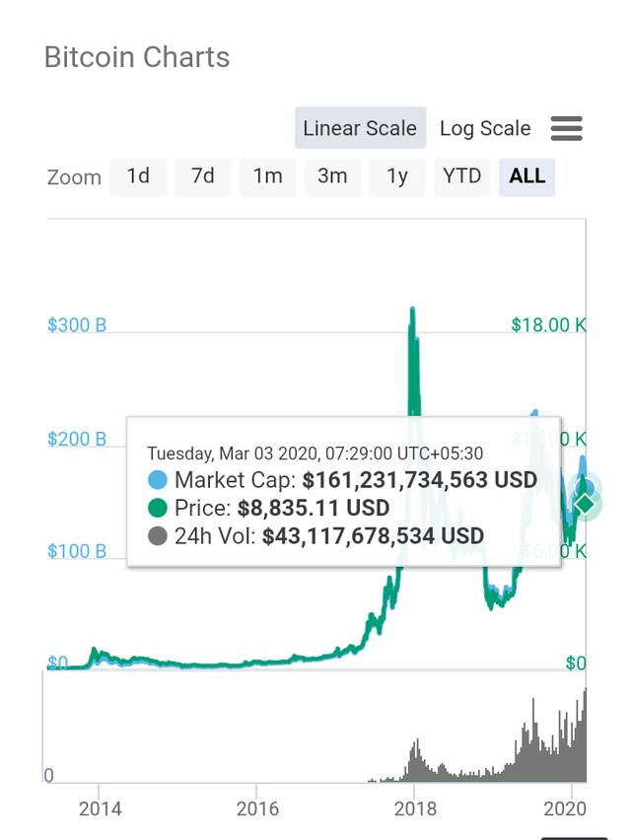Set zoom to 1m

point(267,176)
